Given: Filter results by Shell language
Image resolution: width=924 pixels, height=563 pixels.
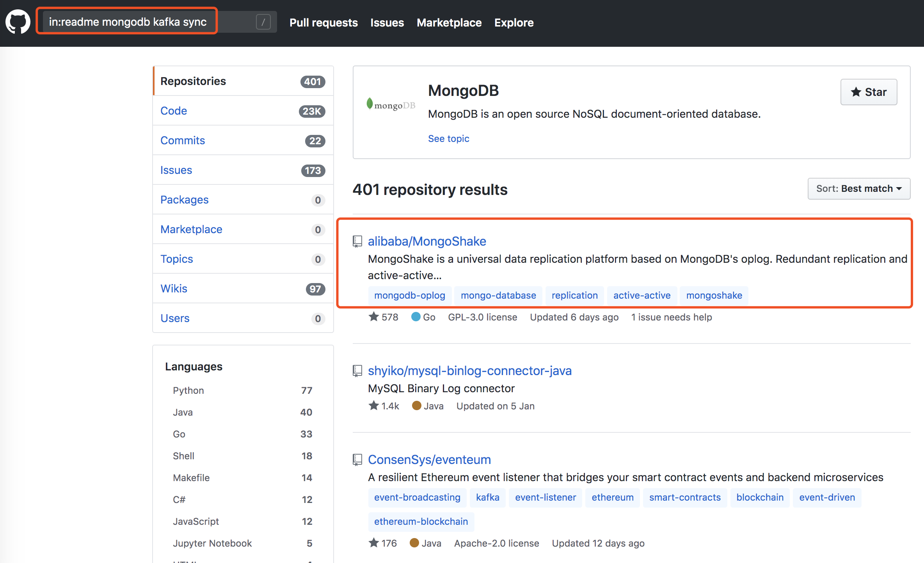Looking at the screenshot, I should (x=243, y=456).
